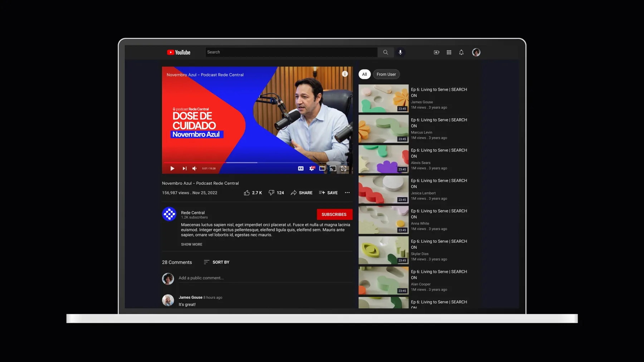
Task: Mute the video volume
Action: [x=194, y=168]
